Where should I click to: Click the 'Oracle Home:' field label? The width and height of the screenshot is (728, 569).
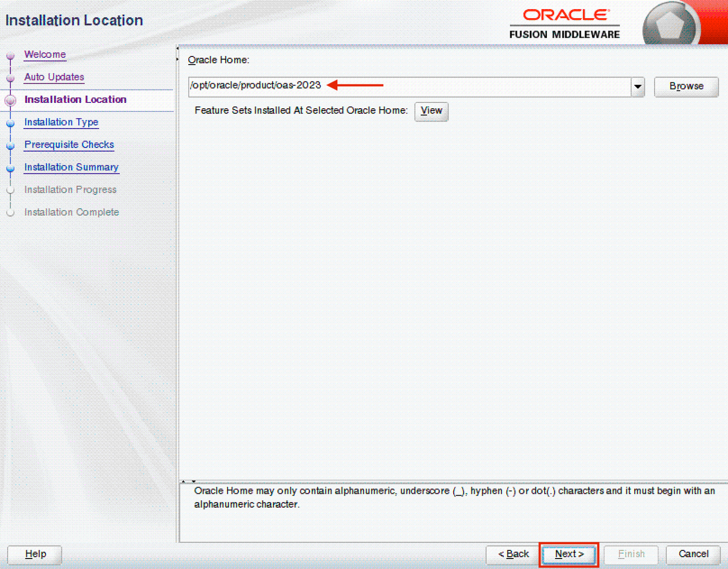[x=218, y=60]
